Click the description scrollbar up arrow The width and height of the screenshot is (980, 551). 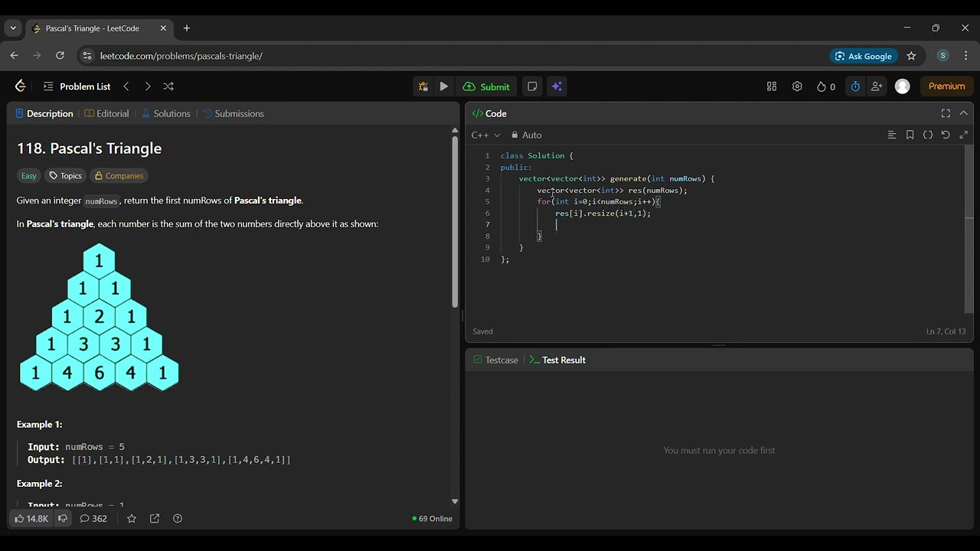tap(455, 130)
